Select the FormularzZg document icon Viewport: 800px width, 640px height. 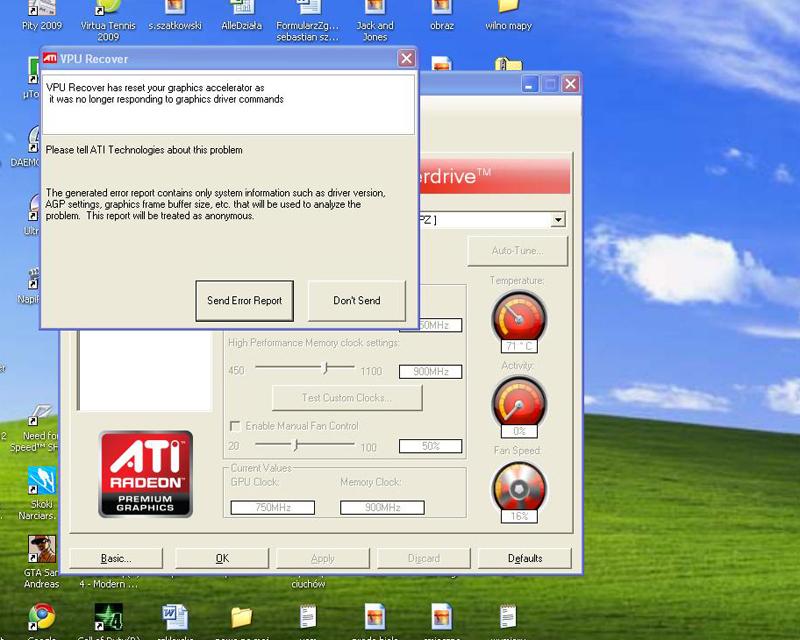[x=308, y=20]
